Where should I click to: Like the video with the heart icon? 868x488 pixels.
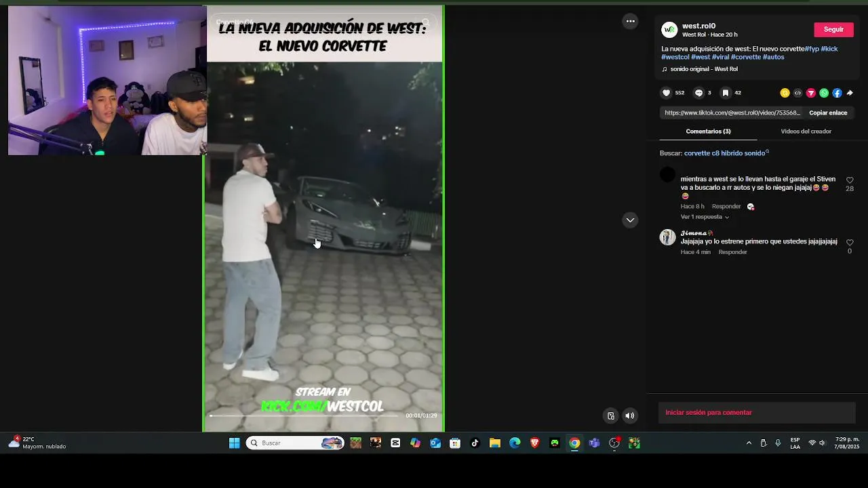click(666, 93)
